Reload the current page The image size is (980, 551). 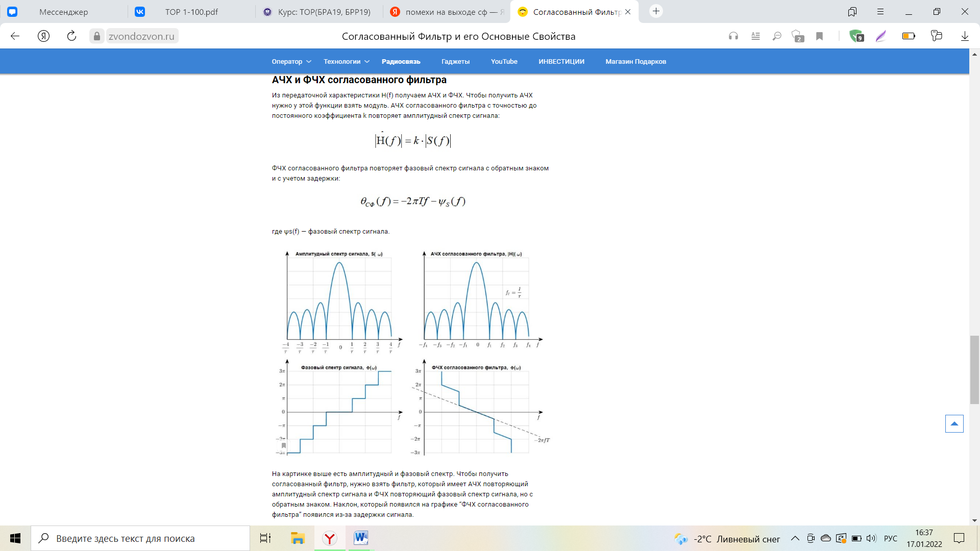[71, 36]
